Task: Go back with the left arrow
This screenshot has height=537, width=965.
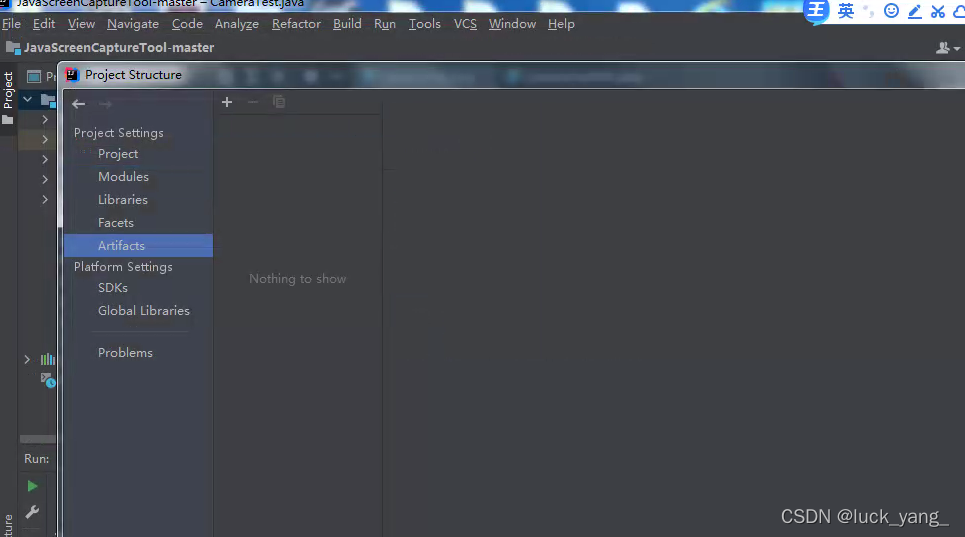Action: (x=78, y=104)
